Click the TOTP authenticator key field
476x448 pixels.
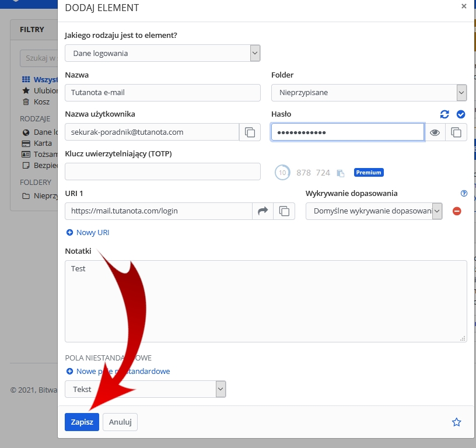point(162,171)
